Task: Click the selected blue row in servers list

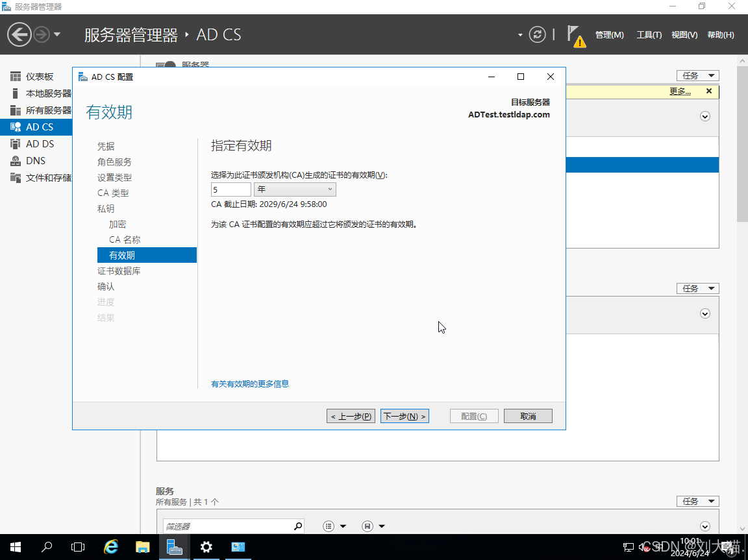Action: pyautogui.click(x=643, y=165)
